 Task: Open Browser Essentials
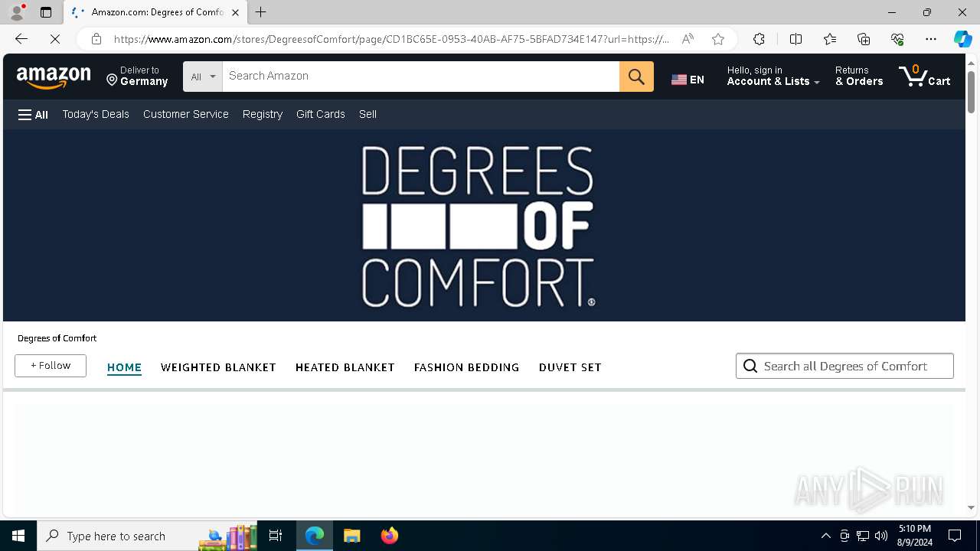point(897,39)
